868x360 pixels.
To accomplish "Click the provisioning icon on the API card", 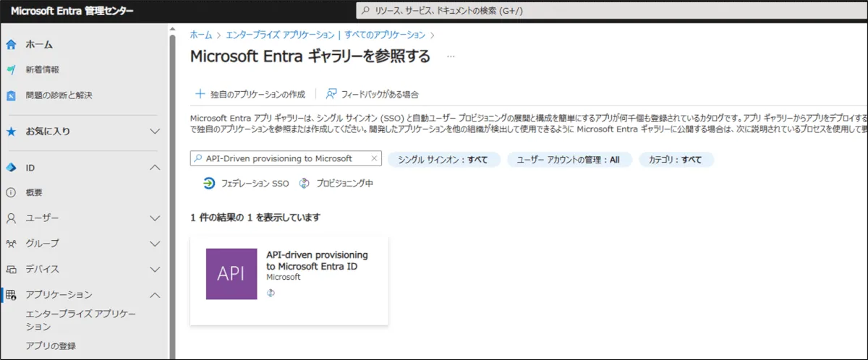I will click(x=271, y=293).
